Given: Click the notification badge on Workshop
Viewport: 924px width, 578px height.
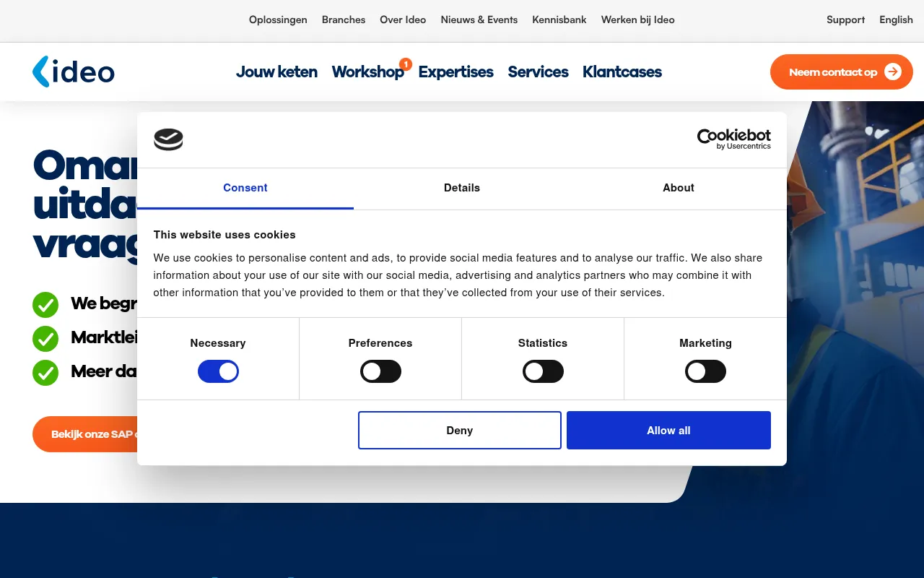Looking at the screenshot, I should (406, 64).
